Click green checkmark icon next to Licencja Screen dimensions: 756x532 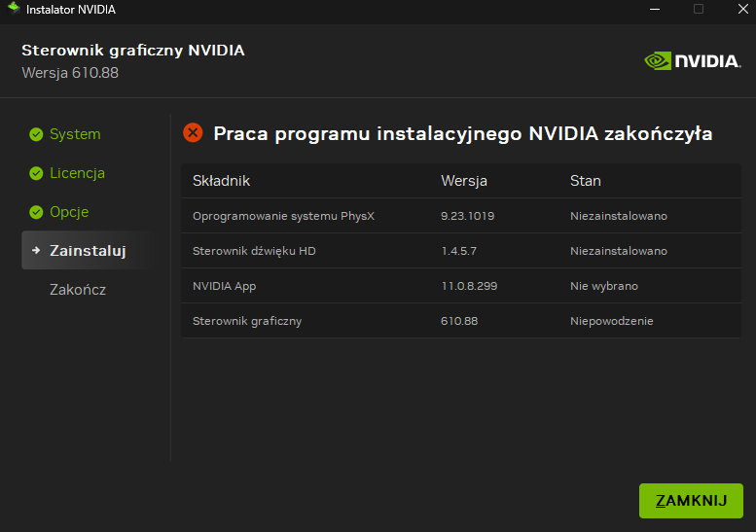[x=36, y=173]
